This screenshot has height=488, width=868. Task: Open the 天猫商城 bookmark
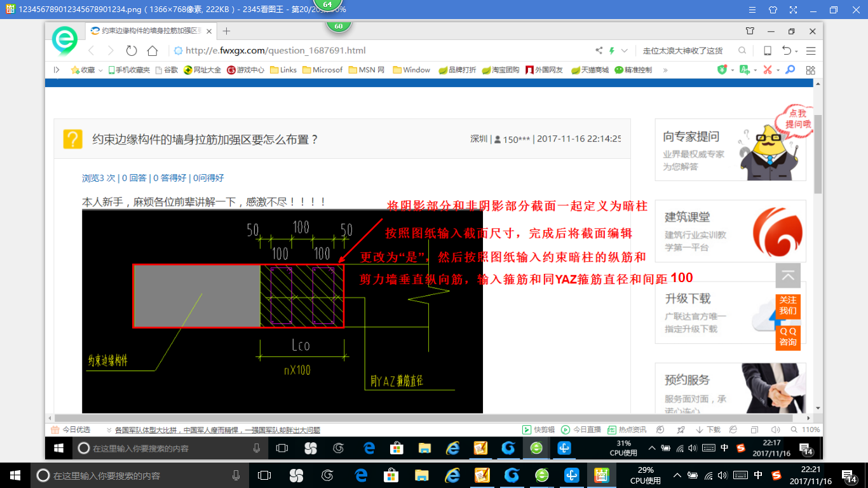(x=590, y=70)
